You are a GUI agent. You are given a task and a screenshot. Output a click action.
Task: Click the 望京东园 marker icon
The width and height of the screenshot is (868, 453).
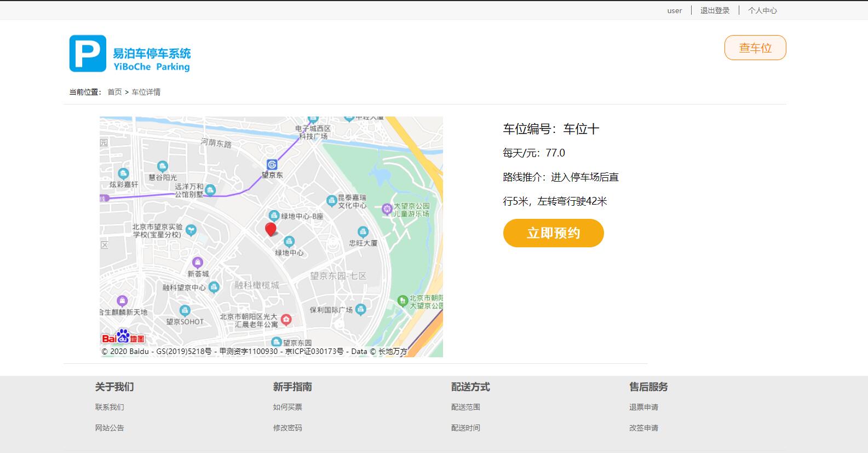click(x=277, y=342)
